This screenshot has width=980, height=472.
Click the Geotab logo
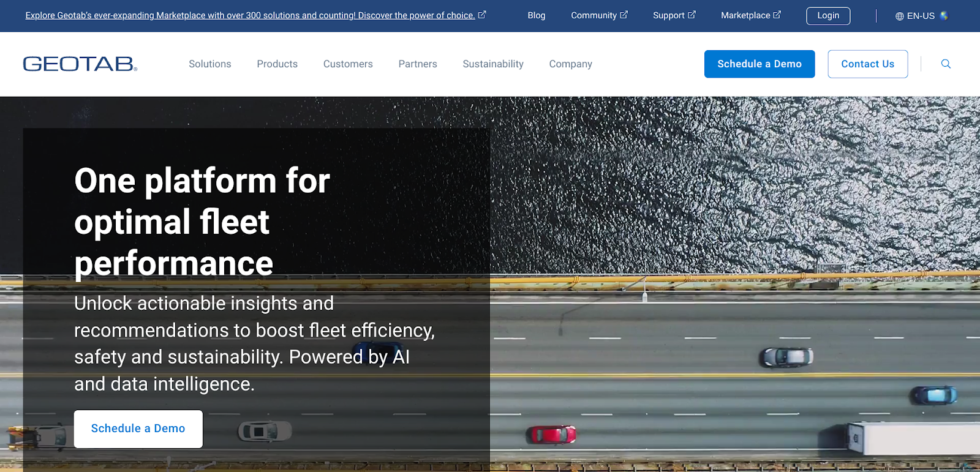click(80, 64)
